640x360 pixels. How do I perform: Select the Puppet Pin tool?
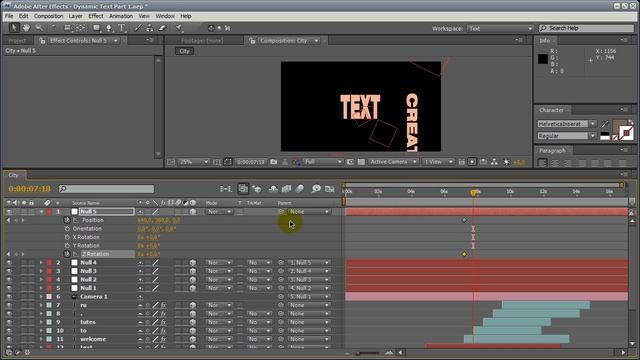pos(179,28)
